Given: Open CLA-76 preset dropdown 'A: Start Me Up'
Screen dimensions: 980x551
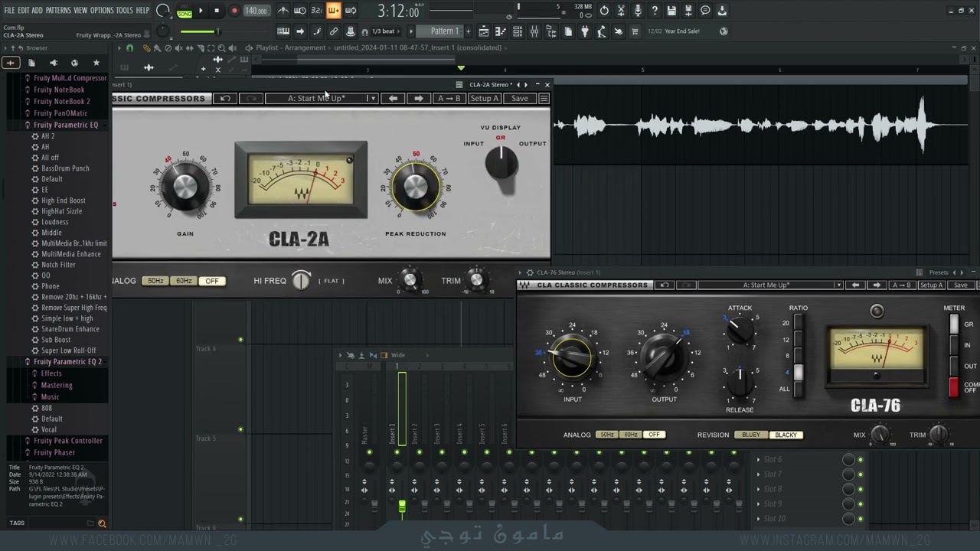Looking at the screenshot, I should click(770, 285).
